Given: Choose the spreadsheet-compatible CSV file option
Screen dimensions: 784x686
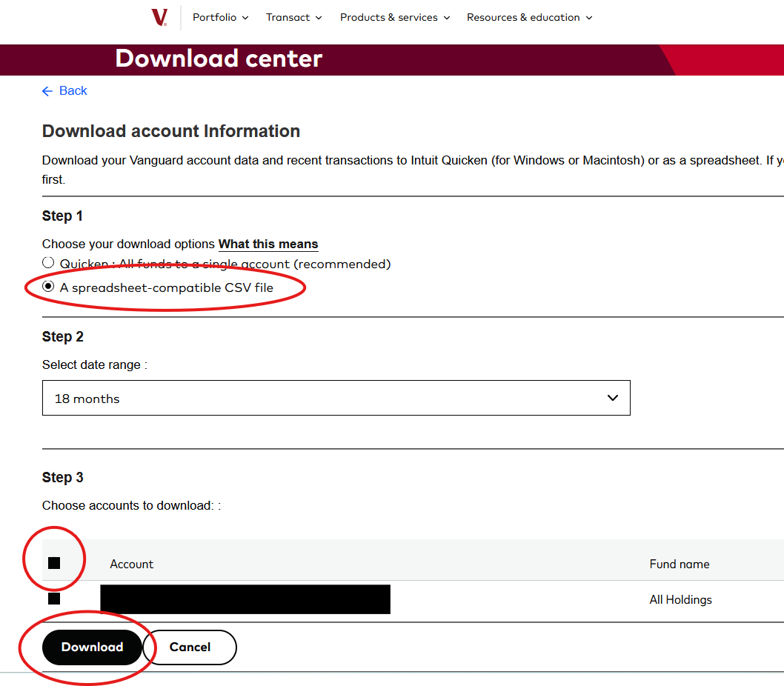Looking at the screenshot, I should (x=48, y=287).
